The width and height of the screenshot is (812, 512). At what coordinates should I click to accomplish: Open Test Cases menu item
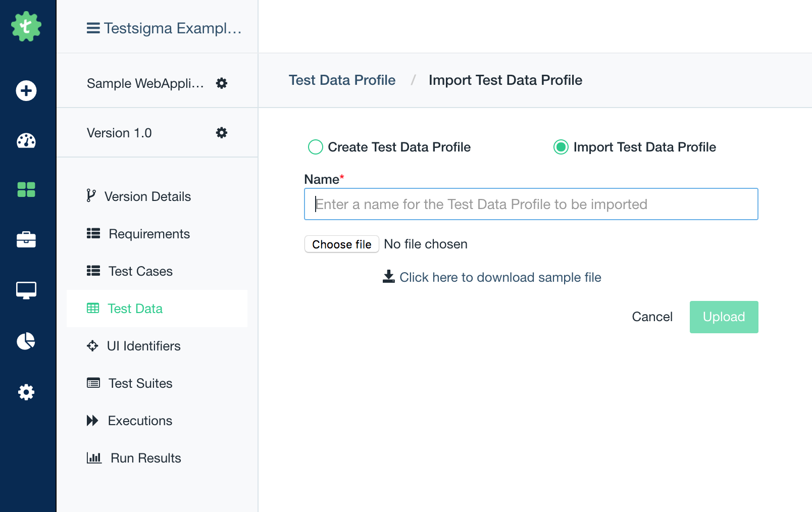140,271
